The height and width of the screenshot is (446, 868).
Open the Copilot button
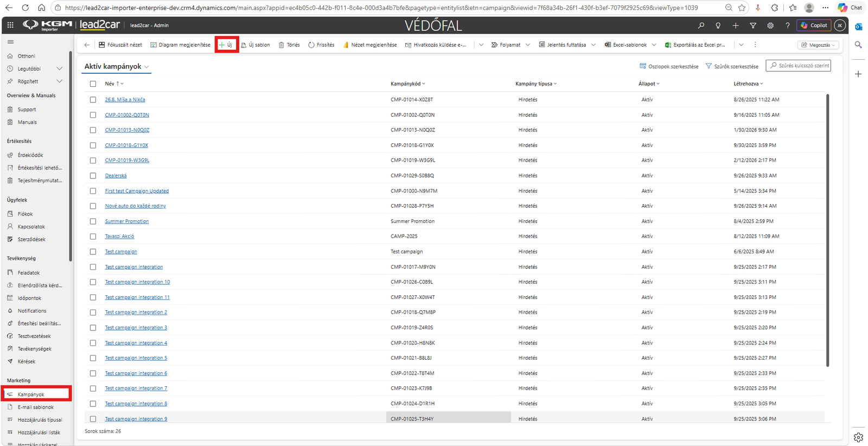pyautogui.click(x=814, y=26)
